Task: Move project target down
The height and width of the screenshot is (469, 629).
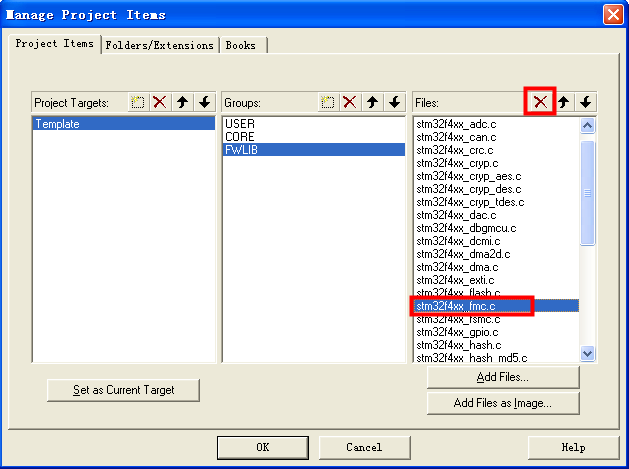Action: tap(205, 102)
